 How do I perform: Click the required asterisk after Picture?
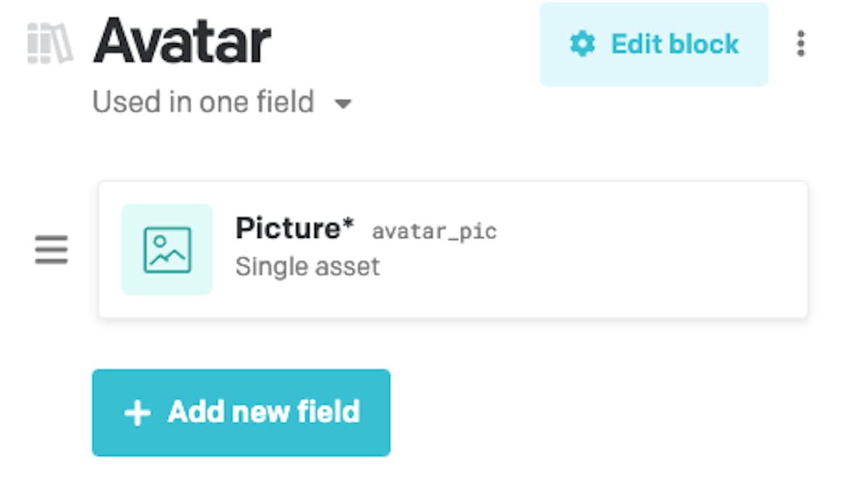[349, 225]
